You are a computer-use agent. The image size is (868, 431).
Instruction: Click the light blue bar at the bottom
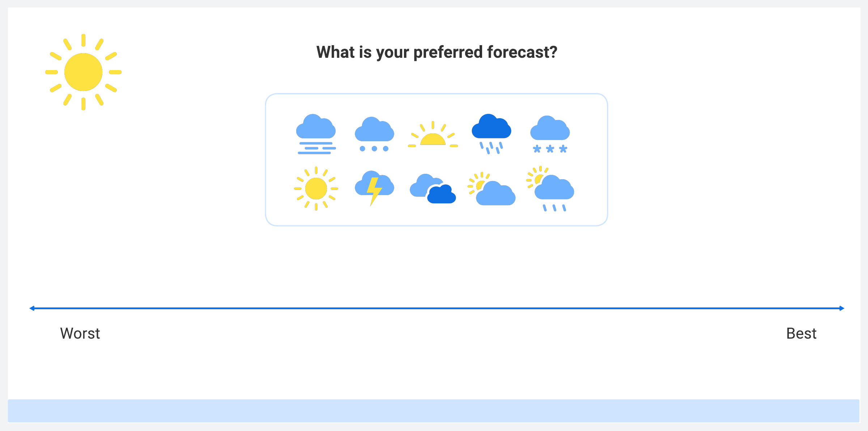434,410
